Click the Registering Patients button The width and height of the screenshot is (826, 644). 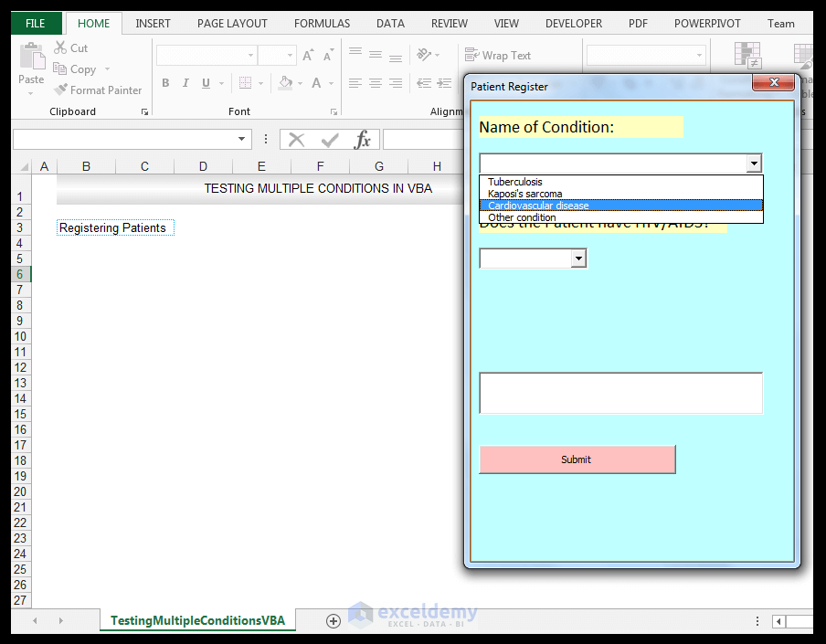click(x=115, y=227)
